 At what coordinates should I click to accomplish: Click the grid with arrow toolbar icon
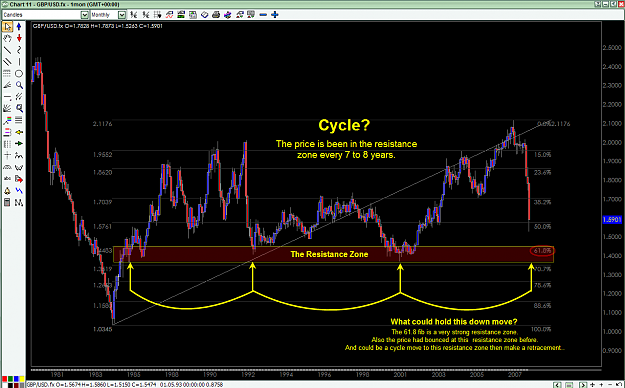click(x=157, y=15)
